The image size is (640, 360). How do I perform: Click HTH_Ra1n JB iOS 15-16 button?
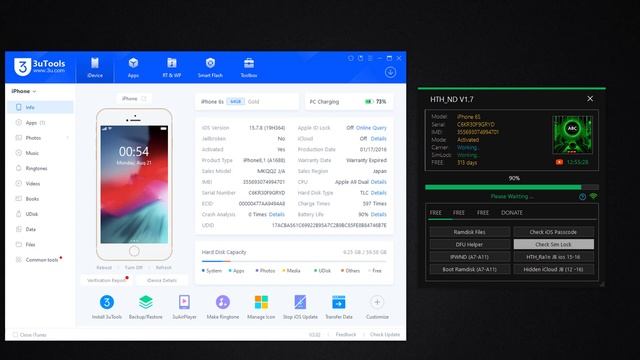click(x=553, y=257)
